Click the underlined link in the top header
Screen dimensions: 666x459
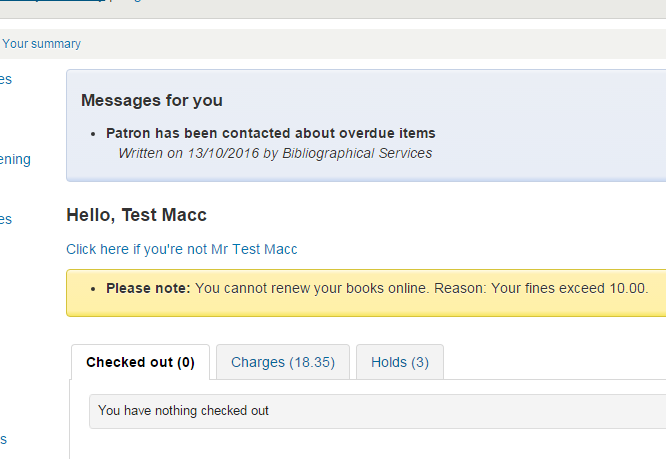[x=60, y=3]
